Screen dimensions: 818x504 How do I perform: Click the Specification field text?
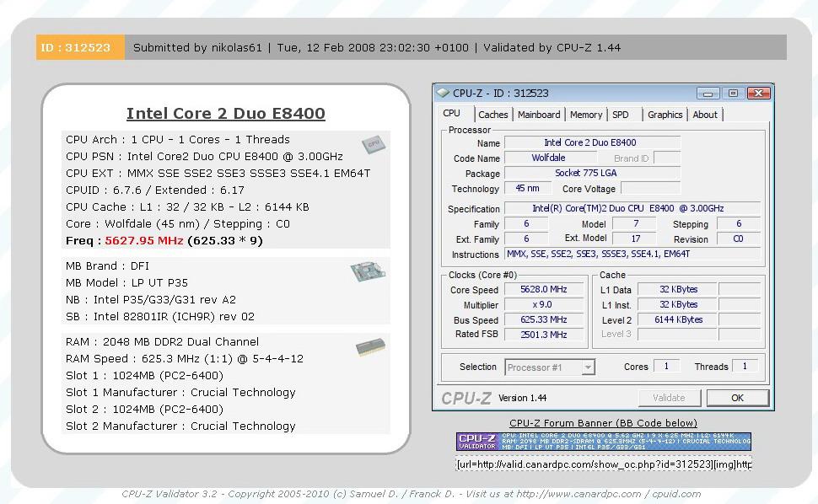pos(632,208)
